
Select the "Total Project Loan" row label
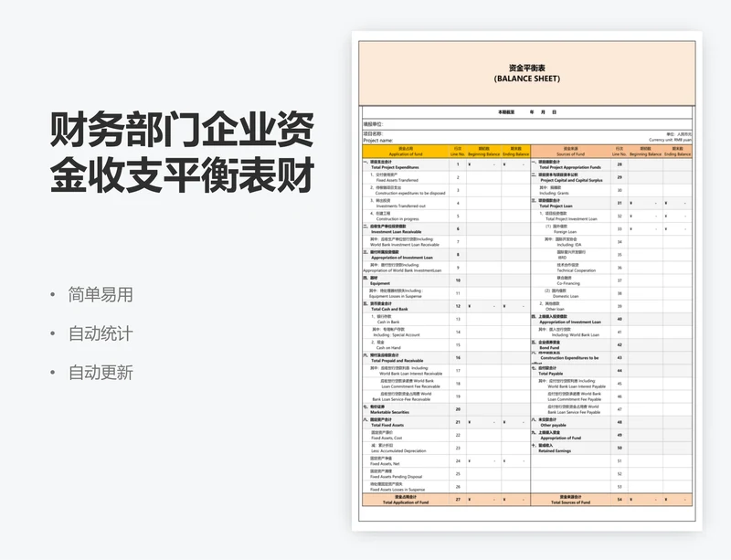(556, 206)
